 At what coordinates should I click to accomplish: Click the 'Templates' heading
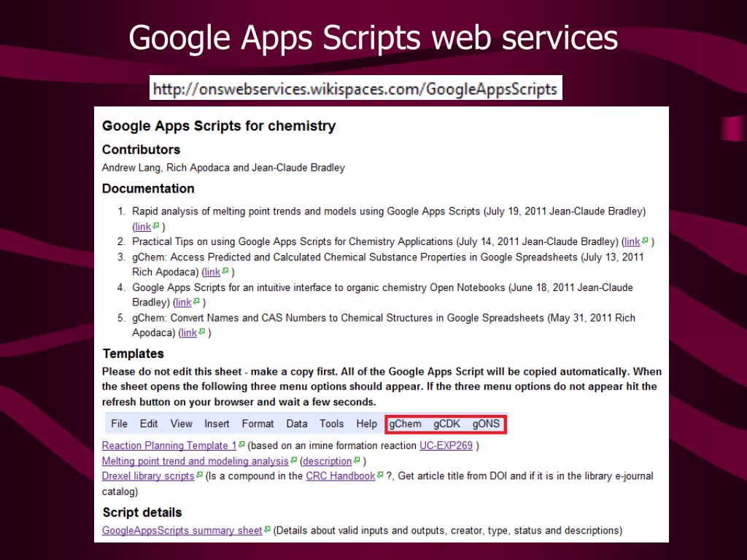point(133,354)
